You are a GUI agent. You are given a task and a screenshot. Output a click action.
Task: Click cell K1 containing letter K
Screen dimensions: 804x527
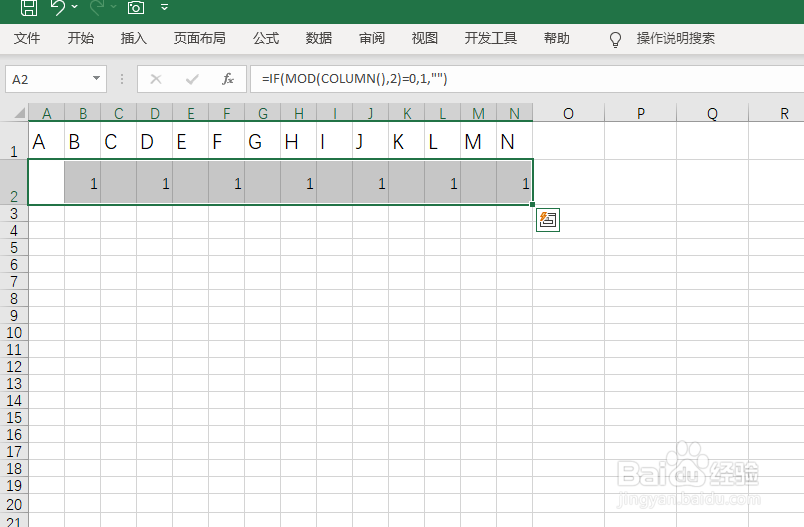click(x=407, y=141)
